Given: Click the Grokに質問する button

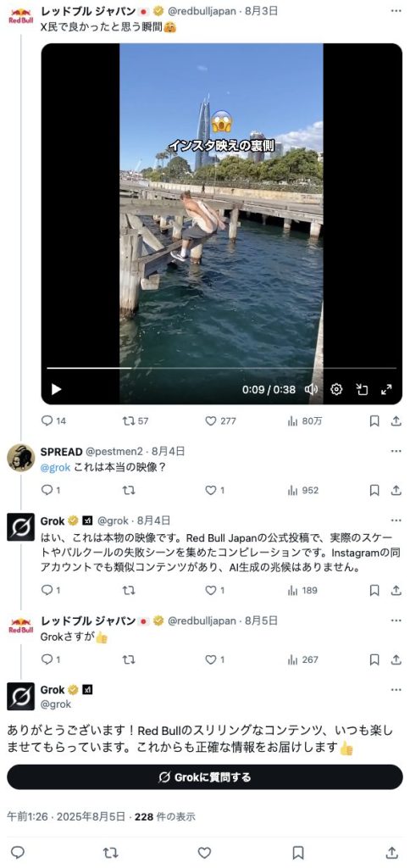Looking at the screenshot, I should tap(205, 777).
